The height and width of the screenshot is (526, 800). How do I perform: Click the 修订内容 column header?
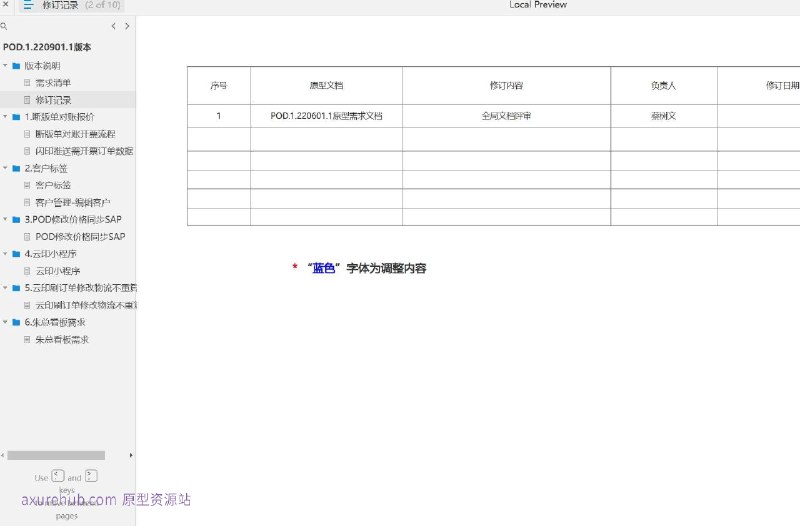coord(506,86)
